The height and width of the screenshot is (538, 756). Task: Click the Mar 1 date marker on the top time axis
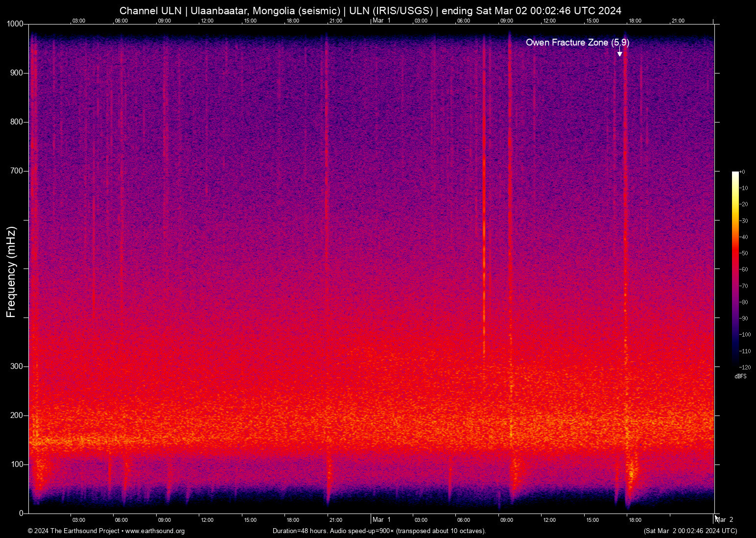[381, 21]
